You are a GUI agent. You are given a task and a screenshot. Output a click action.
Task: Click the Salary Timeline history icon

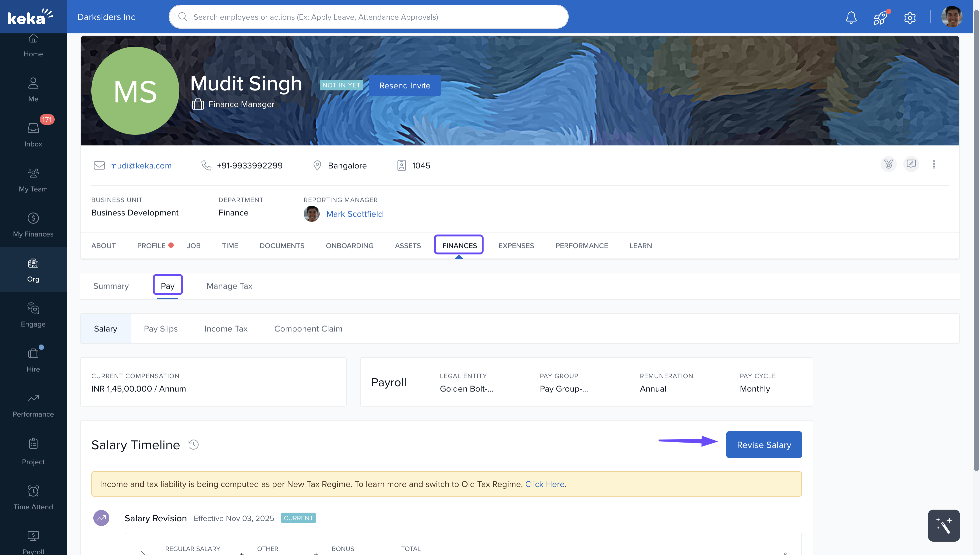193,445
